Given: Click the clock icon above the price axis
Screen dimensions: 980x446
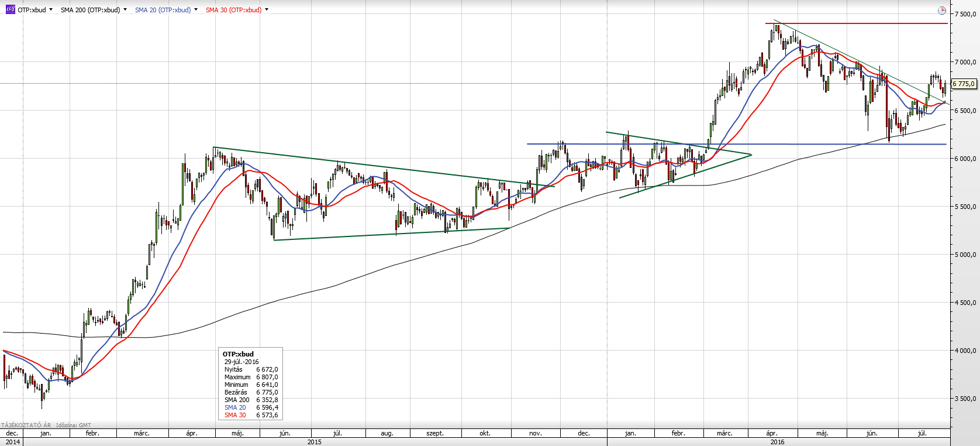Looking at the screenshot, I should click(x=942, y=11).
